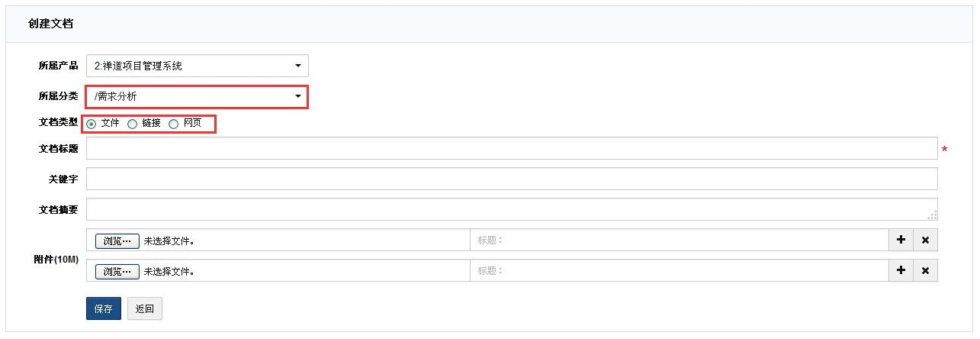This screenshot has height=339, width=980.
Task: Remove the second attachment row with x icon
Action: tap(925, 271)
